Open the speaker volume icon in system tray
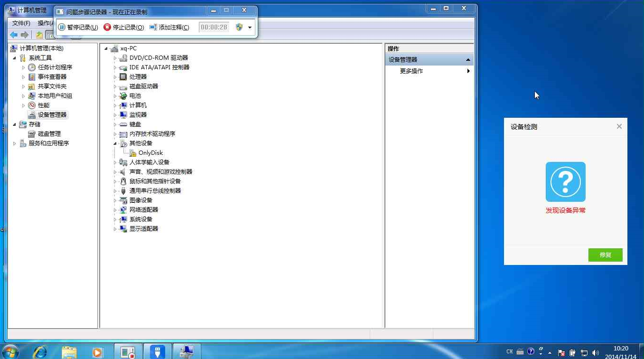The width and height of the screenshot is (644, 359). point(596,351)
